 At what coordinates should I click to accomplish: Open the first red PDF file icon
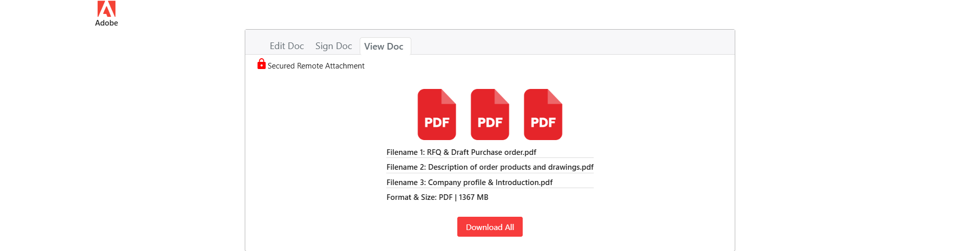tap(437, 115)
